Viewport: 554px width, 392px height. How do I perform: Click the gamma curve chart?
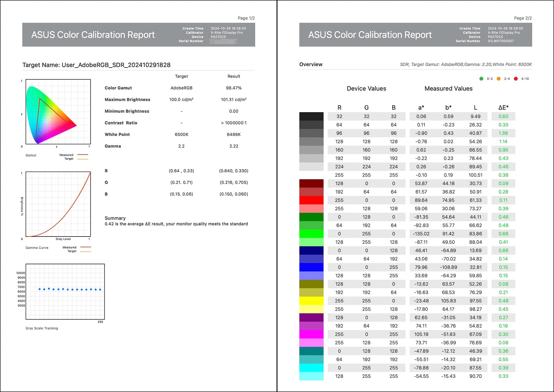[x=58, y=204]
